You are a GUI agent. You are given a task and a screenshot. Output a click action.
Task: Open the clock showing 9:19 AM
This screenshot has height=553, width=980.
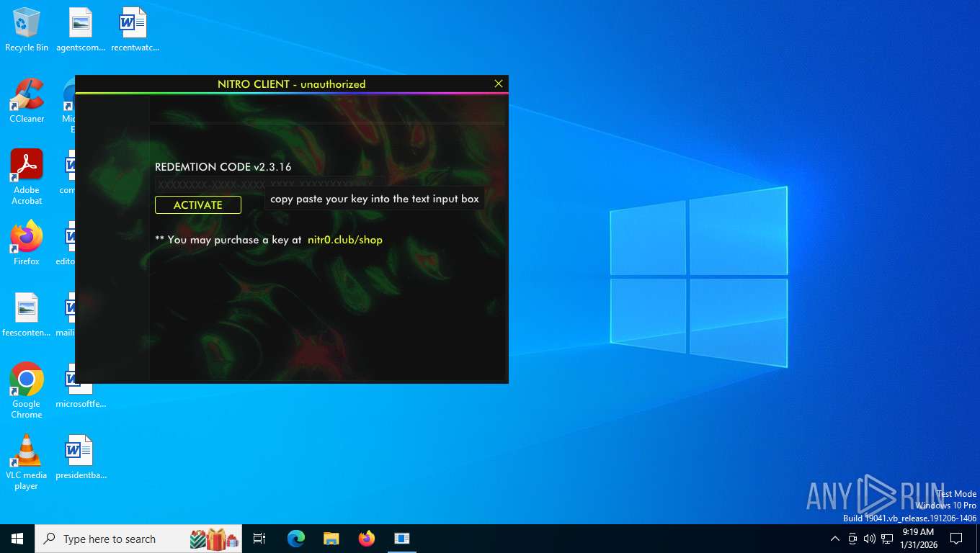tap(919, 539)
